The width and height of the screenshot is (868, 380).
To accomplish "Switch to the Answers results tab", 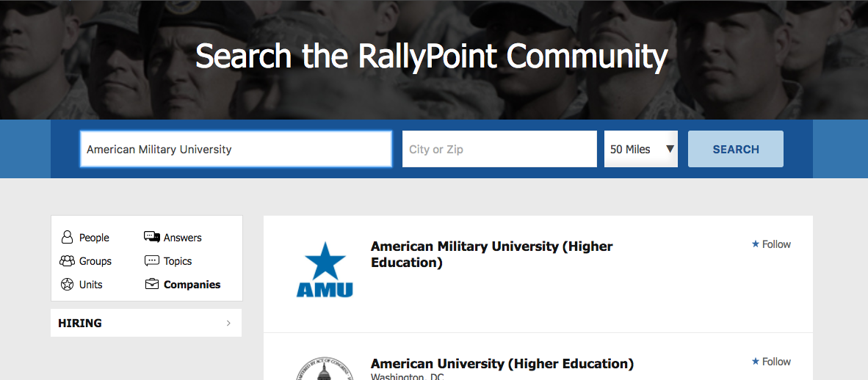I will [x=182, y=238].
